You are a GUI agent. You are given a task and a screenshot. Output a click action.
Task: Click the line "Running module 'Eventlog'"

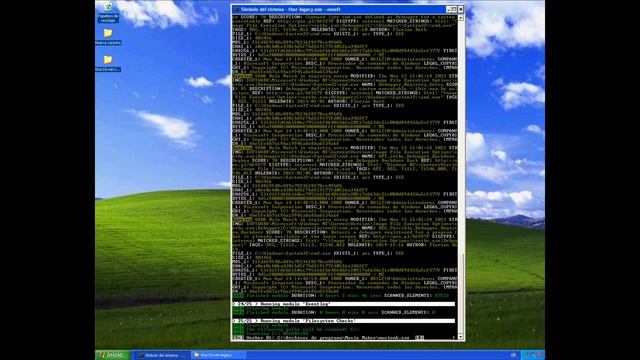[343, 304]
